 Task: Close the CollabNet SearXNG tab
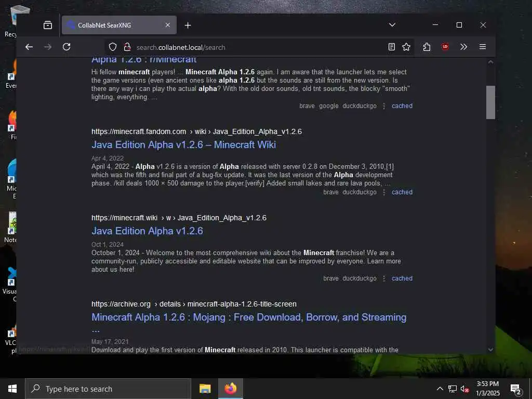click(168, 25)
